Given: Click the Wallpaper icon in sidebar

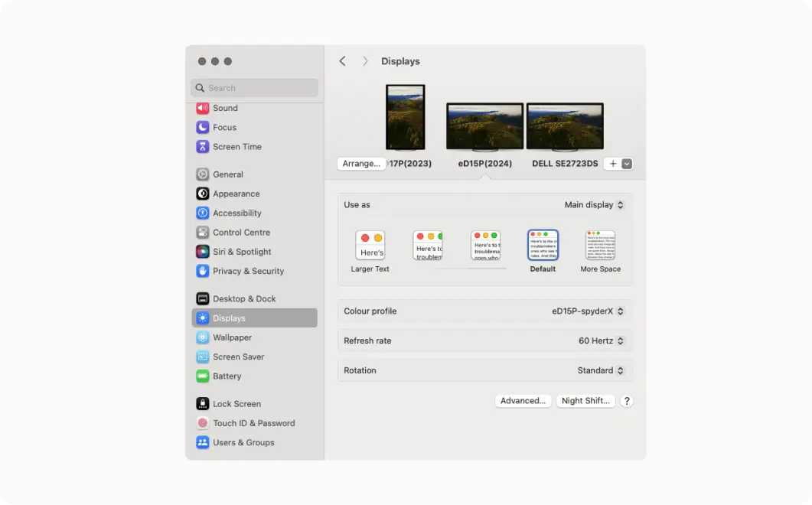Looking at the screenshot, I should click(x=203, y=337).
